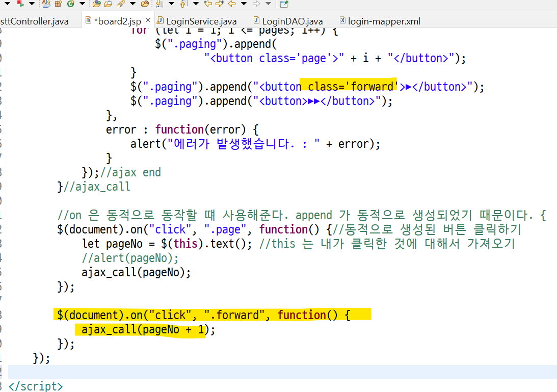This screenshot has width=557, height=392.
Task: Click the New Java Project wizard icon
Action: pos(46,4)
